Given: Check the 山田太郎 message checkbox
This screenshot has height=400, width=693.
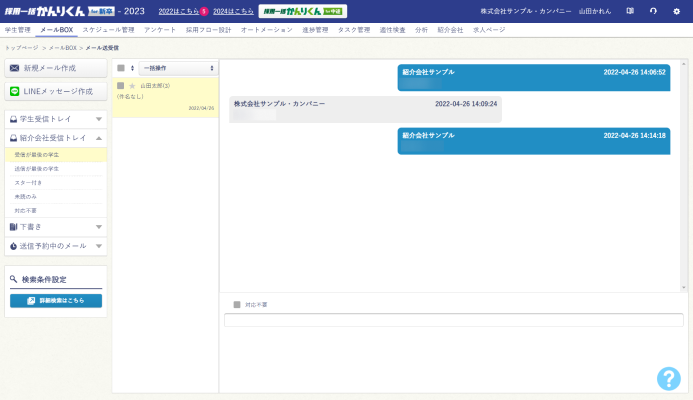Looking at the screenshot, I should (121, 86).
